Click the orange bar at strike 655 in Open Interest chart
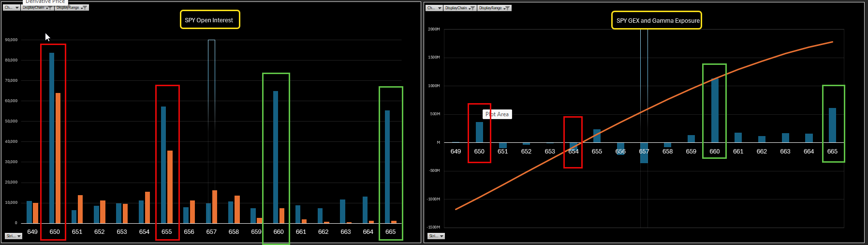 [x=170, y=187]
